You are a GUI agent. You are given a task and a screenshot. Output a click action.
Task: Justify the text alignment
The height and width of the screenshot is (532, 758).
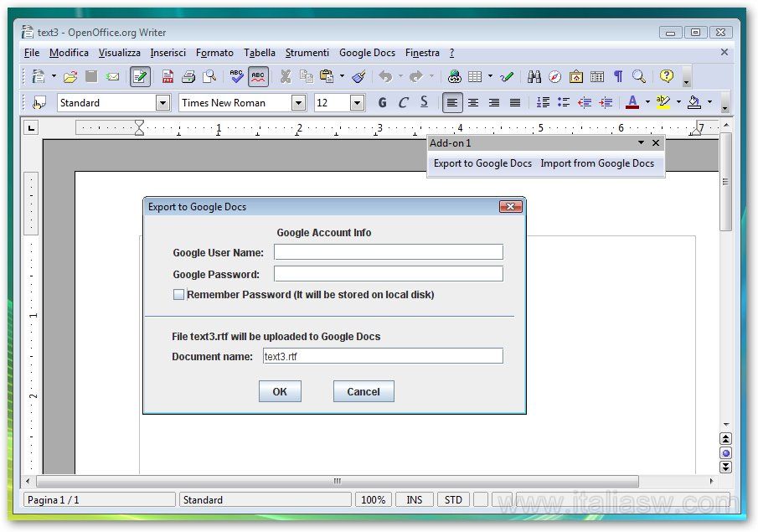pos(515,102)
